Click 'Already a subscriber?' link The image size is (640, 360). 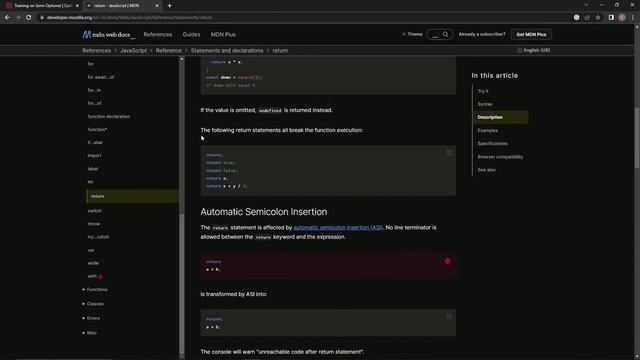[x=482, y=34]
